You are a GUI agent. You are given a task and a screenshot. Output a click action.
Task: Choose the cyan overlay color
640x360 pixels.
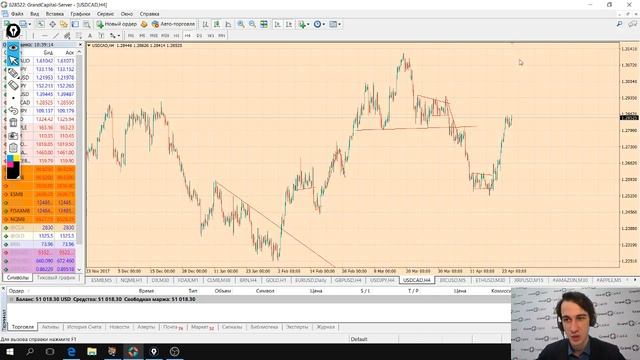click(x=10, y=158)
